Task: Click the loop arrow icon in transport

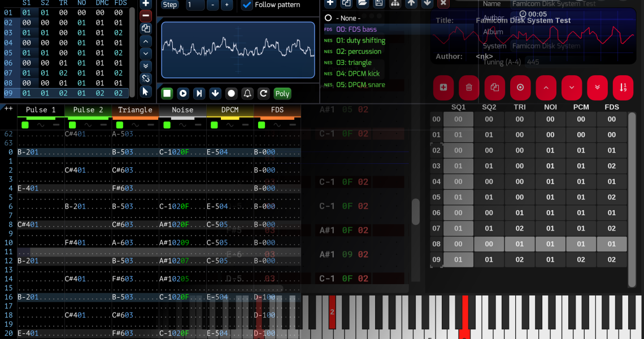Action: point(263,93)
